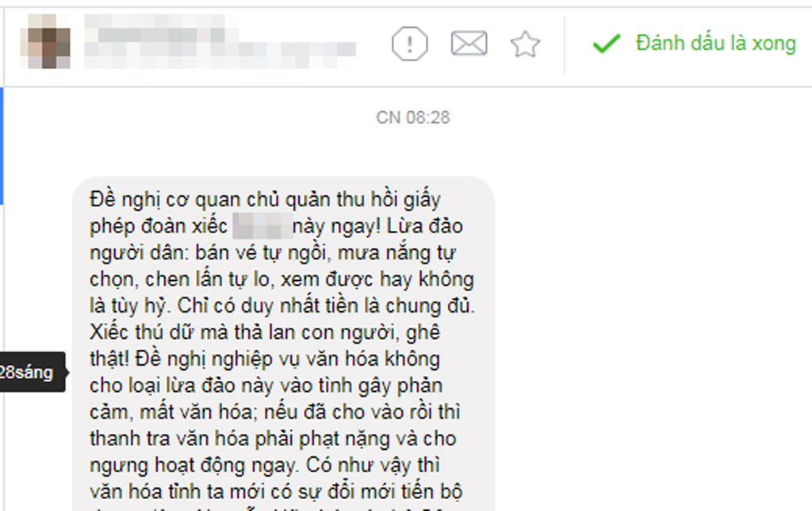
Task: Click the blue vertical bar at left edge
Action: coord(2,146)
